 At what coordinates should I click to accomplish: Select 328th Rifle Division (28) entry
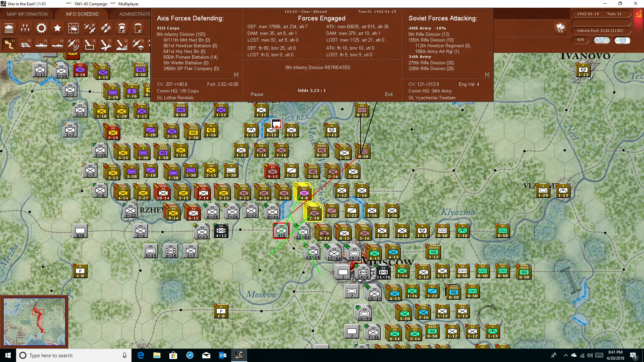[431, 69]
